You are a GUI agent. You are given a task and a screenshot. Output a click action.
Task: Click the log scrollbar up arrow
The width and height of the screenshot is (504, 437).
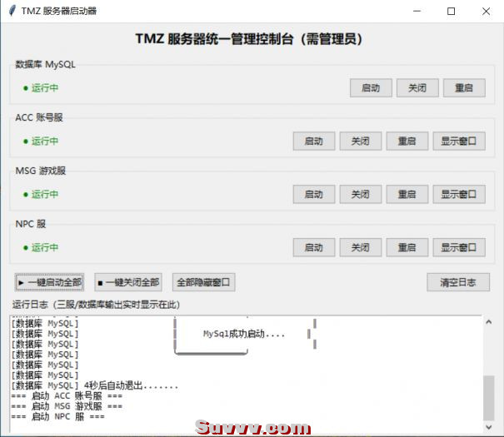coord(489,322)
